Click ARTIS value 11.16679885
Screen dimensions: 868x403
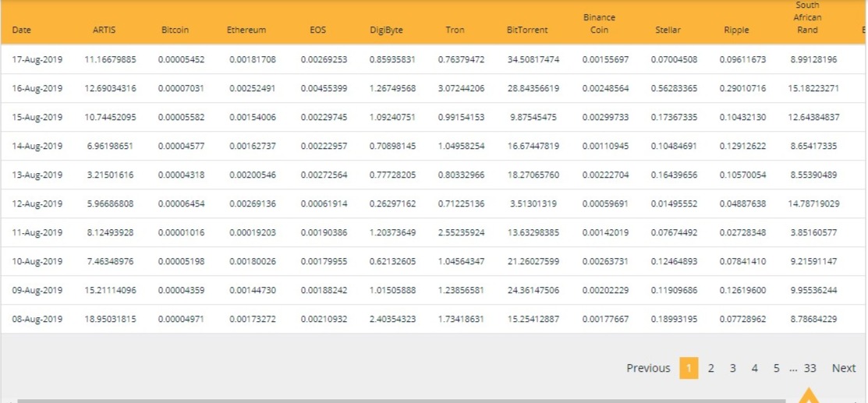click(110, 59)
